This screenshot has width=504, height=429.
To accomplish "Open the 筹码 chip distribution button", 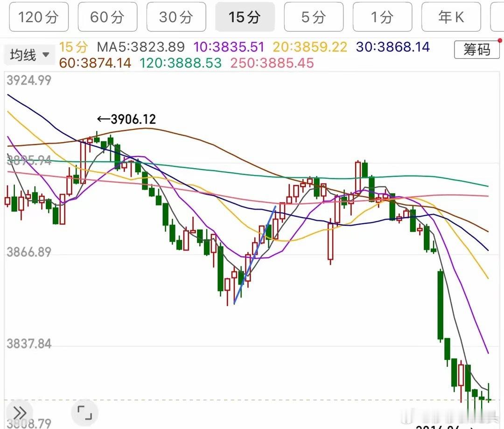I will pos(476,49).
